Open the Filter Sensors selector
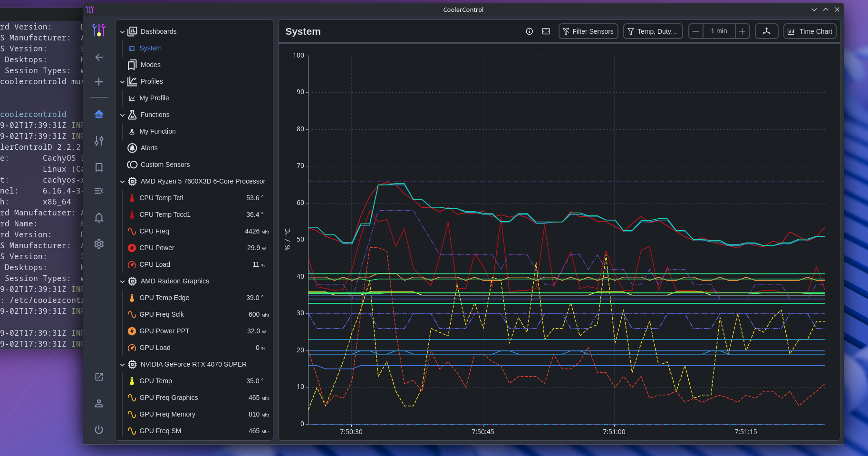The height and width of the screenshot is (456, 868). click(x=588, y=31)
